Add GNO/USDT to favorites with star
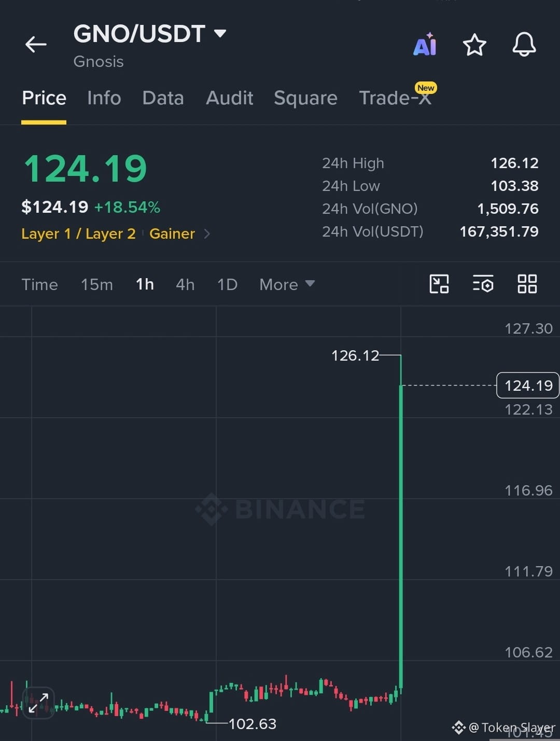 pyautogui.click(x=474, y=45)
